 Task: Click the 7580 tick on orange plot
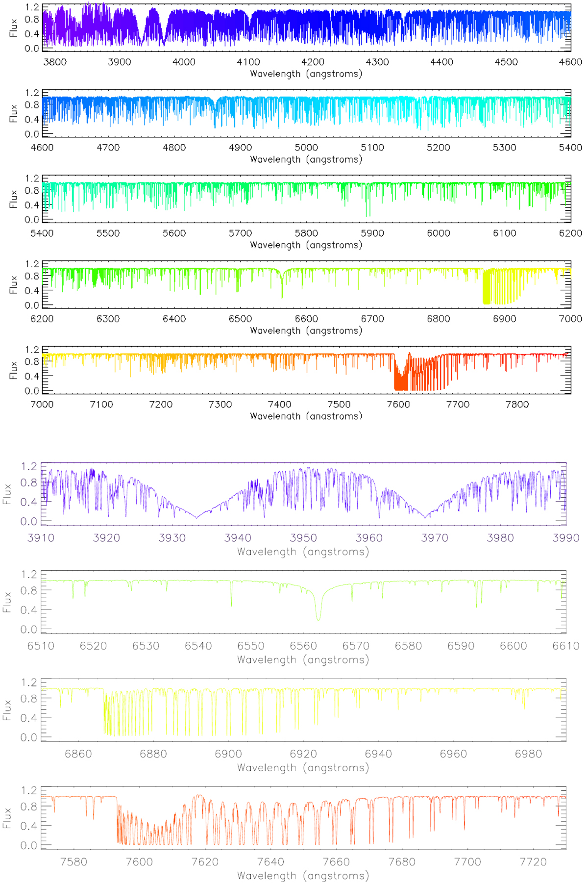coord(73,862)
